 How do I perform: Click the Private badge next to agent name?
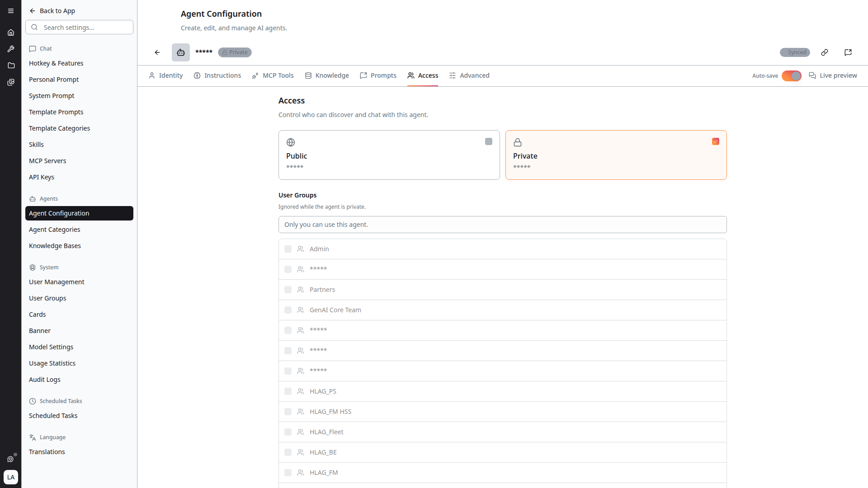click(235, 52)
